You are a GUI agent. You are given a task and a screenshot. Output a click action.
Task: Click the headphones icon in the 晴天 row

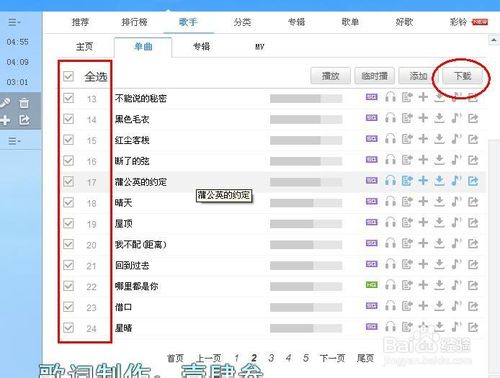click(x=390, y=201)
